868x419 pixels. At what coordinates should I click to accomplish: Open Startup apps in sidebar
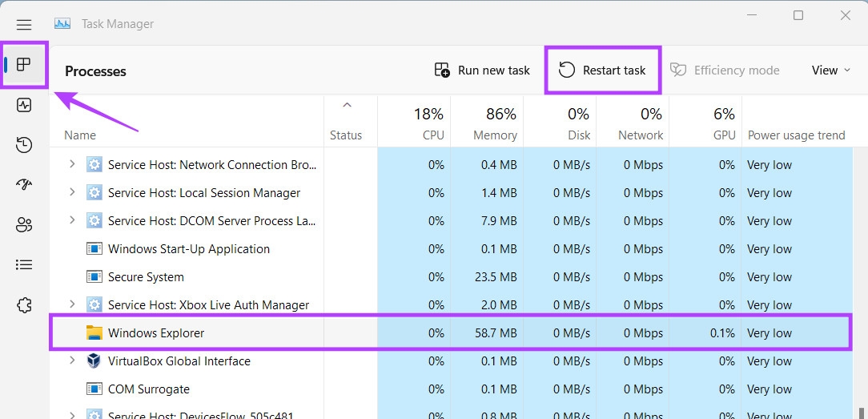pos(24,185)
